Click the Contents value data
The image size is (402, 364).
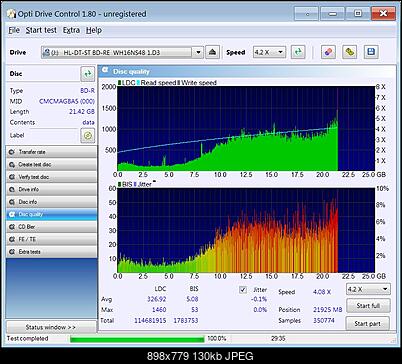pos(88,122)
